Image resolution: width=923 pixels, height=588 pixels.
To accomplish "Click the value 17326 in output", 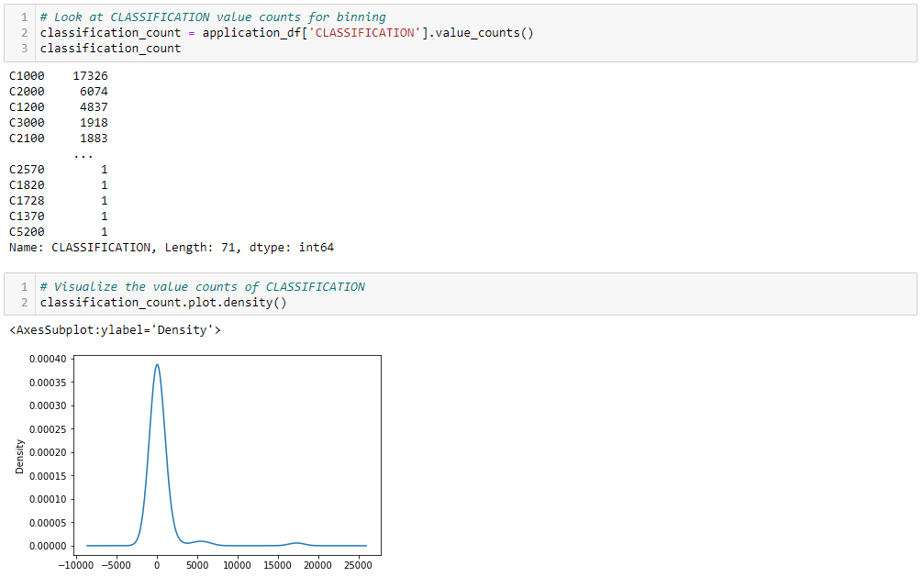I will [90, 76].
